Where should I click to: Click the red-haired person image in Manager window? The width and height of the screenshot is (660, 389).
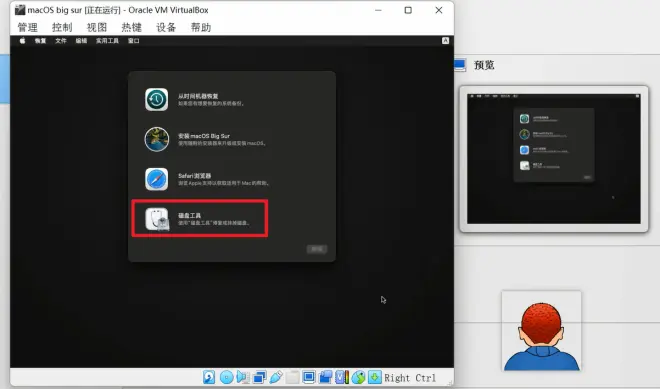[541, 331]
